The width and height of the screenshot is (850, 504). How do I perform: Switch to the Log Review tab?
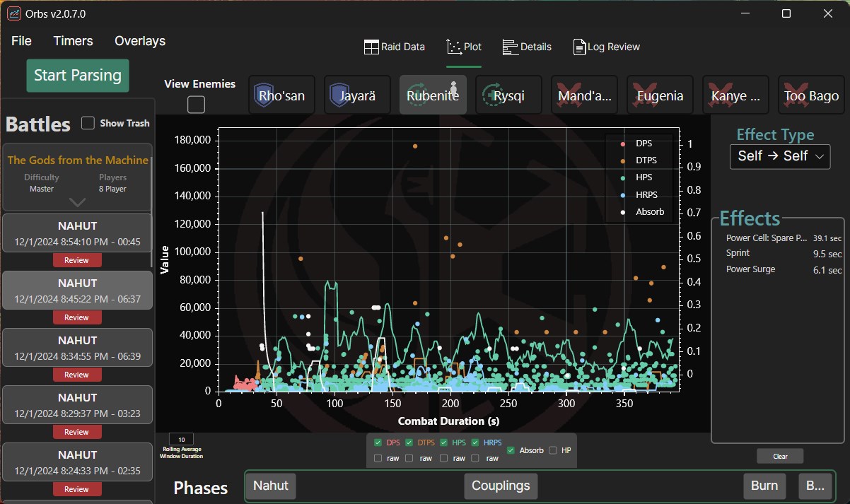606,47
